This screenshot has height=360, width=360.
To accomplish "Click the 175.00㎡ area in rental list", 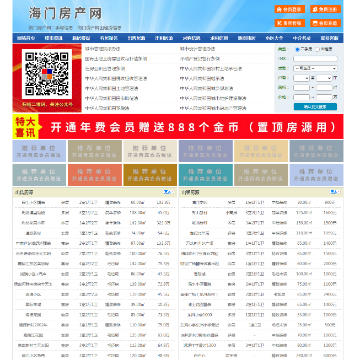I will (303, 212).
